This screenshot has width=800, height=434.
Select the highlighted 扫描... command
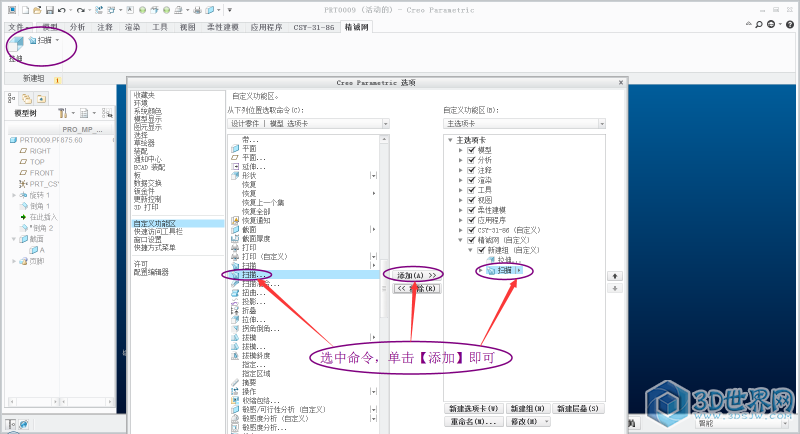click(x=304, y=275)
